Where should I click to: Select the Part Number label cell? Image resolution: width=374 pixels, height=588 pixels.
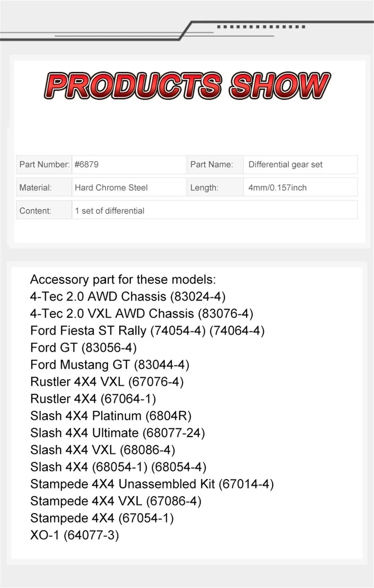[x=44, y=165]
